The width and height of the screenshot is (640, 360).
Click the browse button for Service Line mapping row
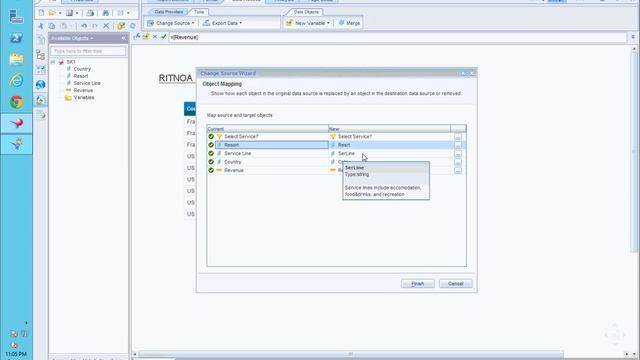click(458, 154)
